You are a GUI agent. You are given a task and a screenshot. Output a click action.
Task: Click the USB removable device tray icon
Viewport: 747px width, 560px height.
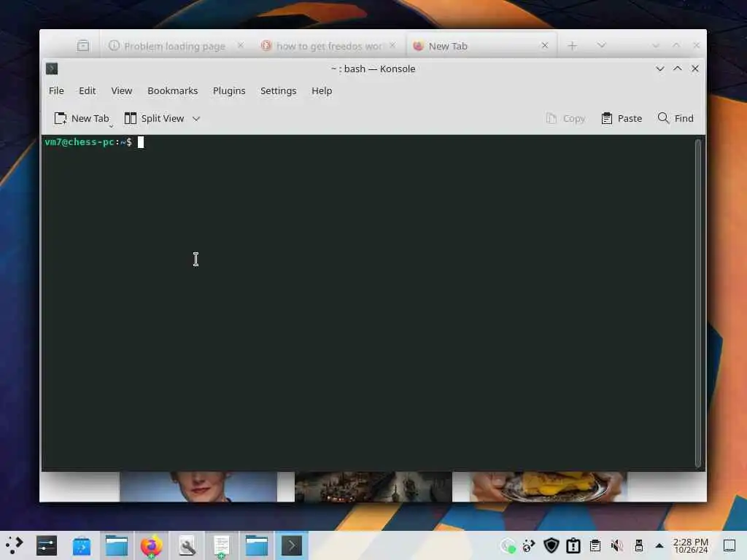[639, 545]
